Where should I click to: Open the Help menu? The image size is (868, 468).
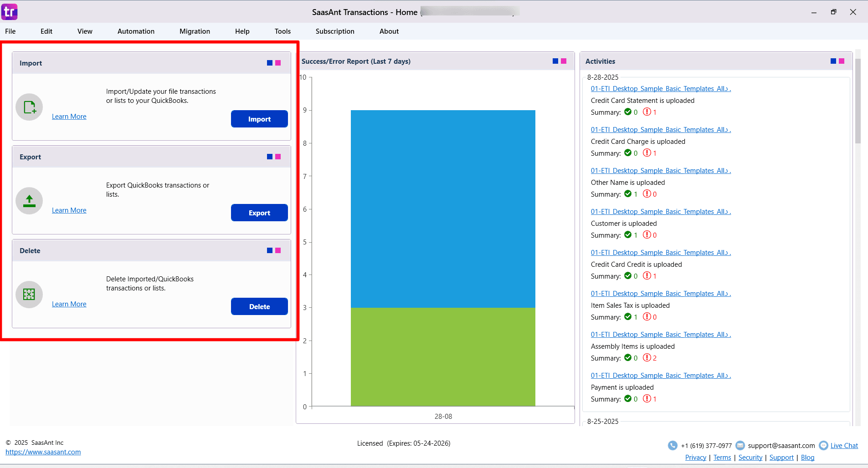pos(242,31)
